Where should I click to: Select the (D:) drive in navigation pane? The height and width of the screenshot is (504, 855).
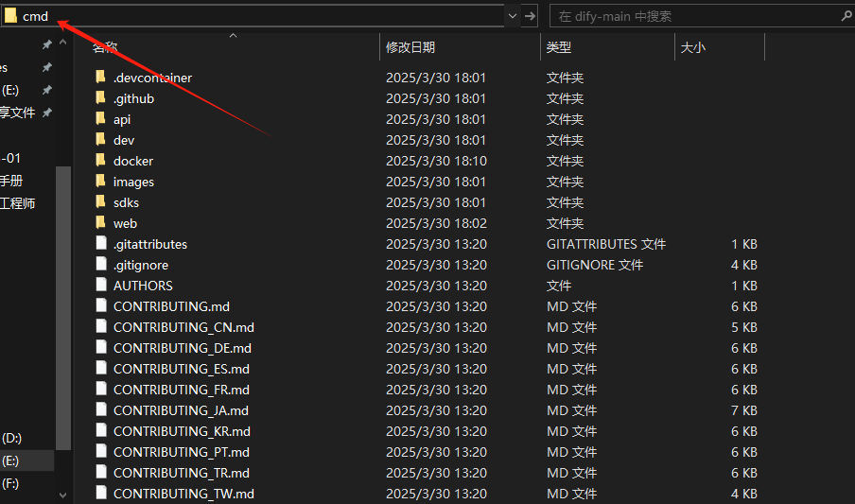point(11,438)
